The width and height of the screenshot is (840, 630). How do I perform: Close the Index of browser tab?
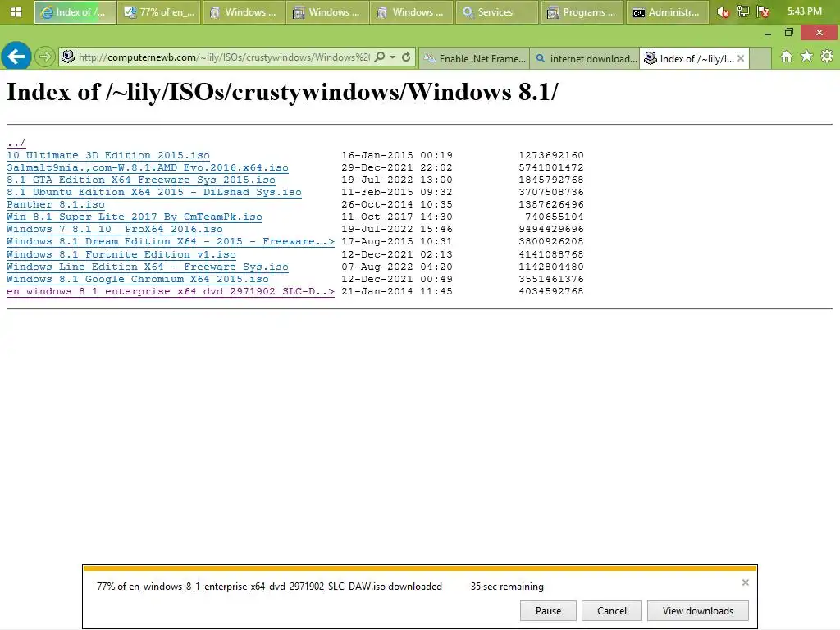click(741, 58)
